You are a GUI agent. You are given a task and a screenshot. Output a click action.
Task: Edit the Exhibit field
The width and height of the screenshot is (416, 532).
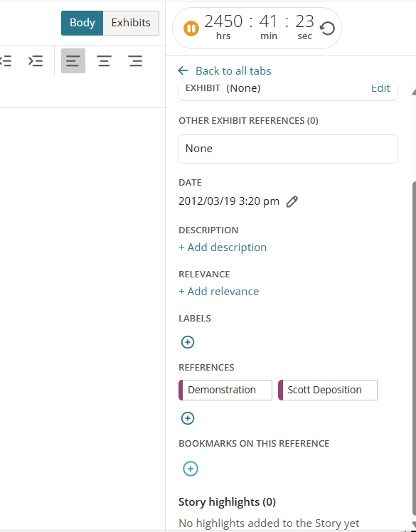(380, 88)
